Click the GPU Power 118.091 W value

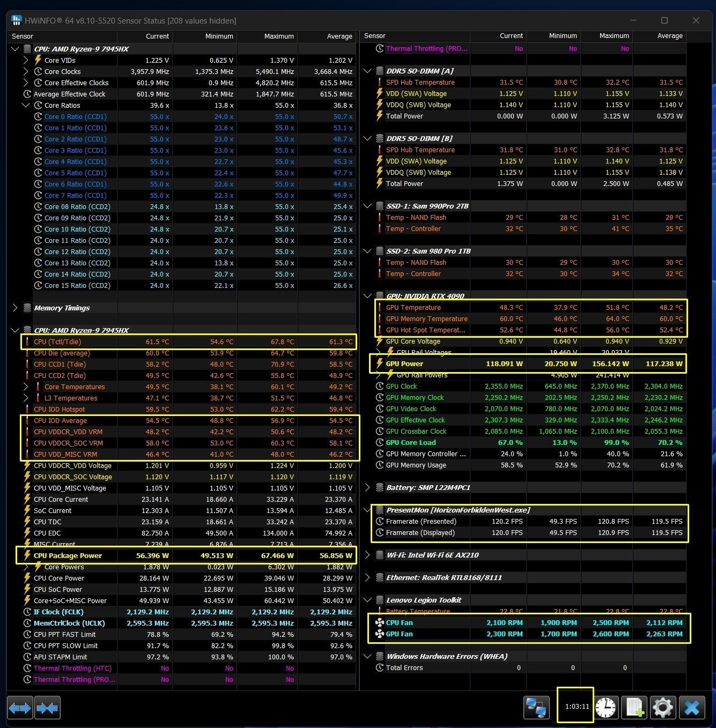pos(504,363)
